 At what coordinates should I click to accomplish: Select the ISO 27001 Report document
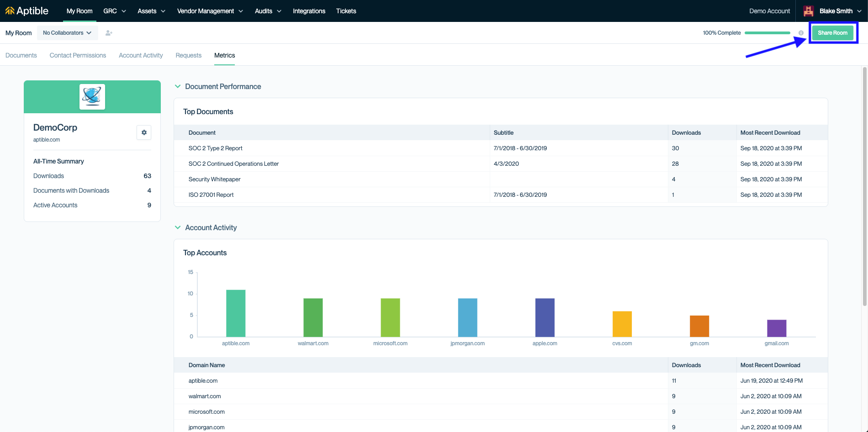pyautogui.click(x=211, y=195)
